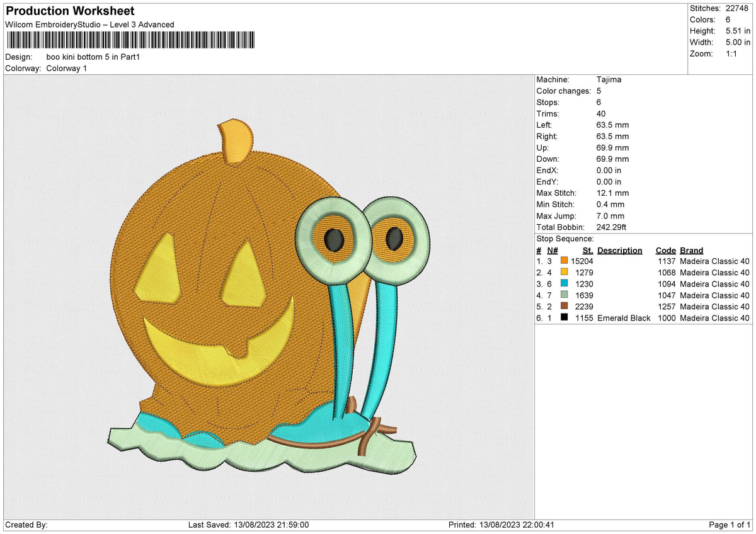This screenshot has height=534, width=756.
Task: Click the worksheet barcode image
Action: coord(129,39)
